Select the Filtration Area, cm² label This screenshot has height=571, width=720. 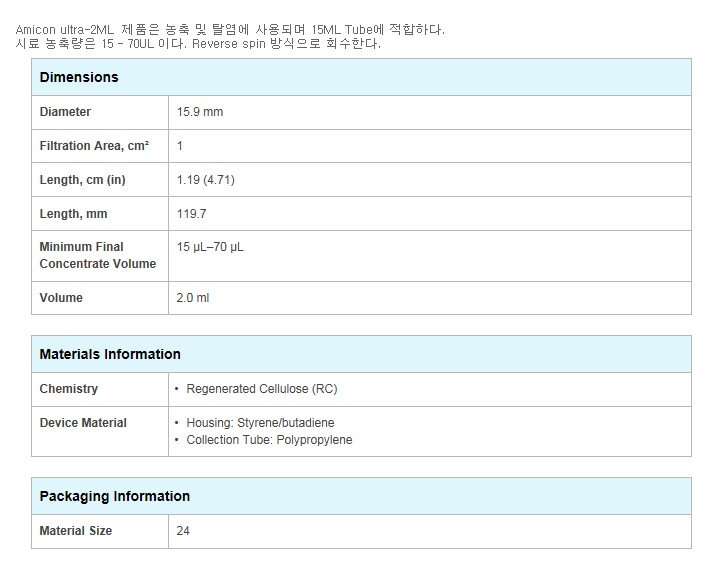coord(94,146)
